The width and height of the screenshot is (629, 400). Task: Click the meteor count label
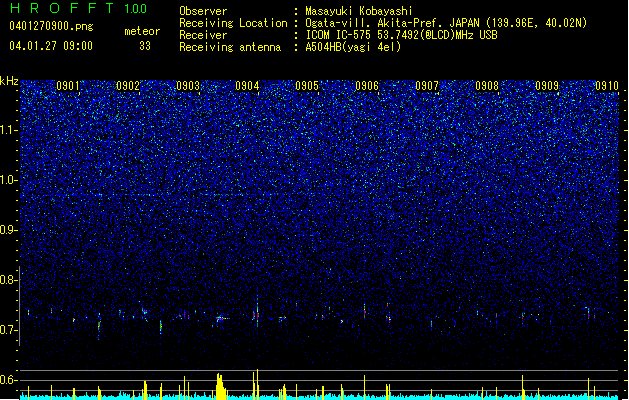[x=142, y=31]
